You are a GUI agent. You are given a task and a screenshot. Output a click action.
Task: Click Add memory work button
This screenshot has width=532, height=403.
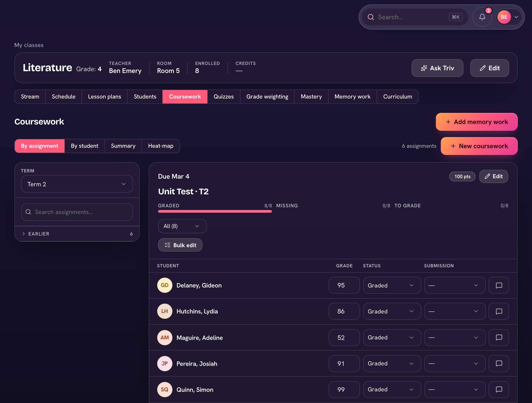pos(476,122)
